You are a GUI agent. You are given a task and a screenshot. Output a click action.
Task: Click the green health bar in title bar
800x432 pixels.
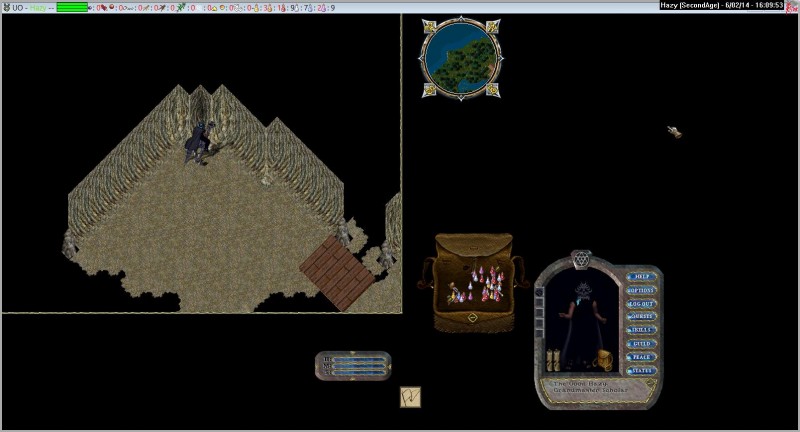71,7
